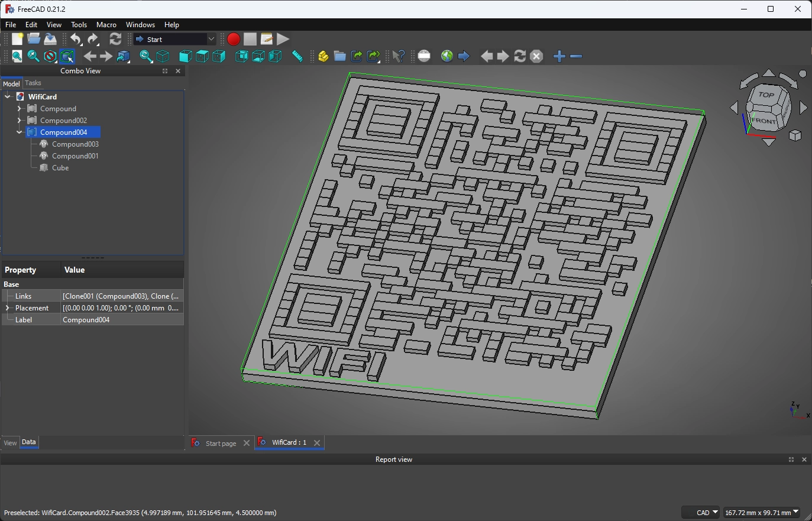This screenshot has height=521, width=812.
Task: Set isometric view
Action: click(x=163, y=56)
